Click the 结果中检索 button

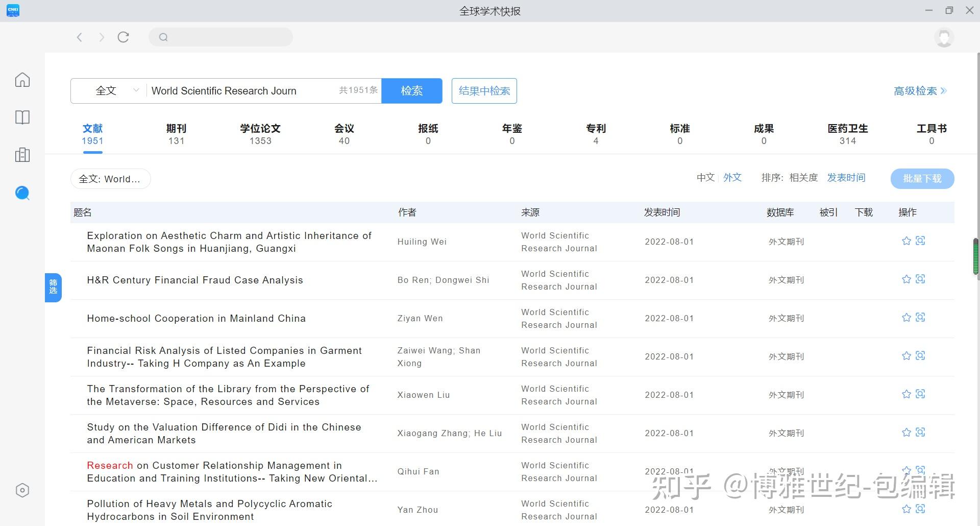tap(484, 91)
